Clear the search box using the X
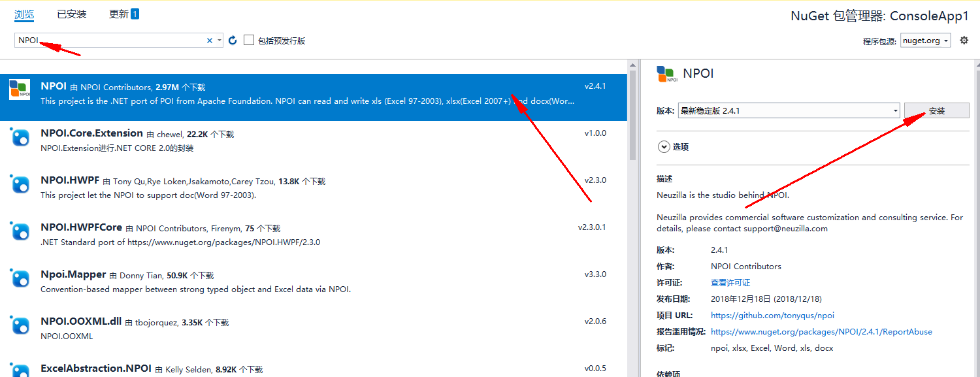This screenshot has width=980, height=377. (x=210, y=40)
